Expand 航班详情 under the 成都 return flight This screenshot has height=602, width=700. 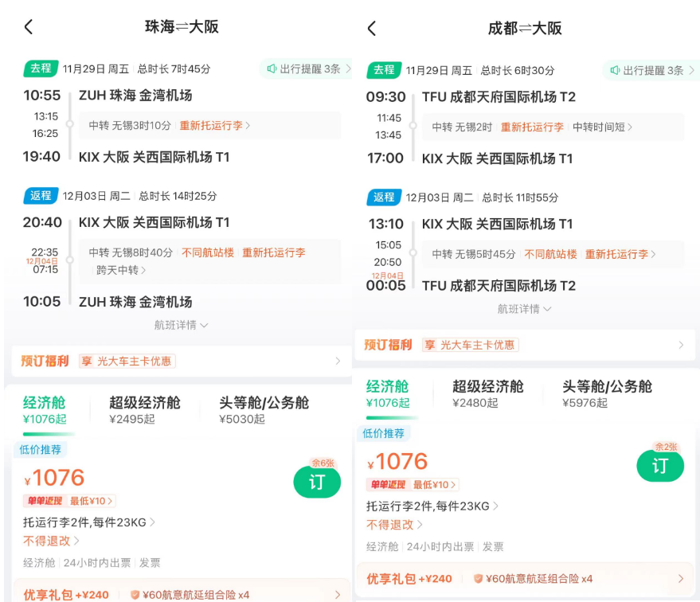tap(524, 309)
